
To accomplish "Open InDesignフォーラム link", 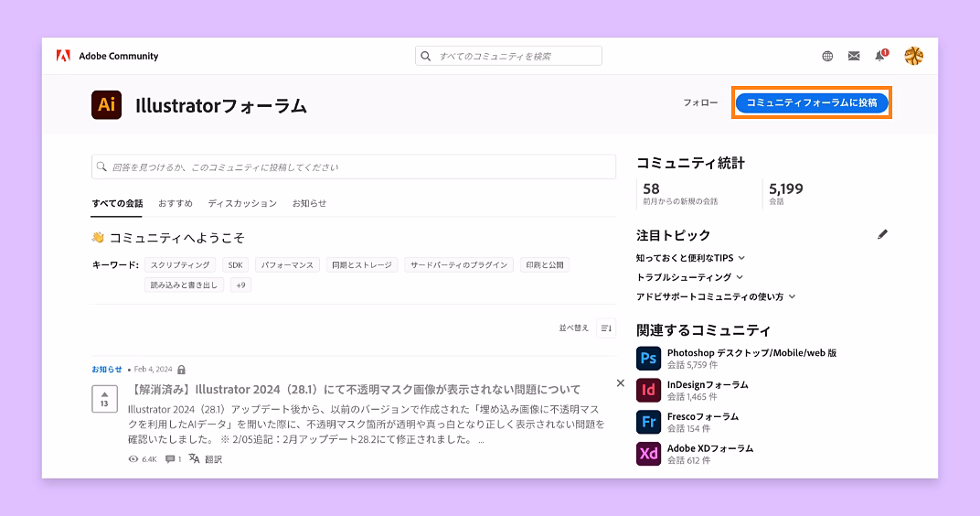I will point(708,384).
